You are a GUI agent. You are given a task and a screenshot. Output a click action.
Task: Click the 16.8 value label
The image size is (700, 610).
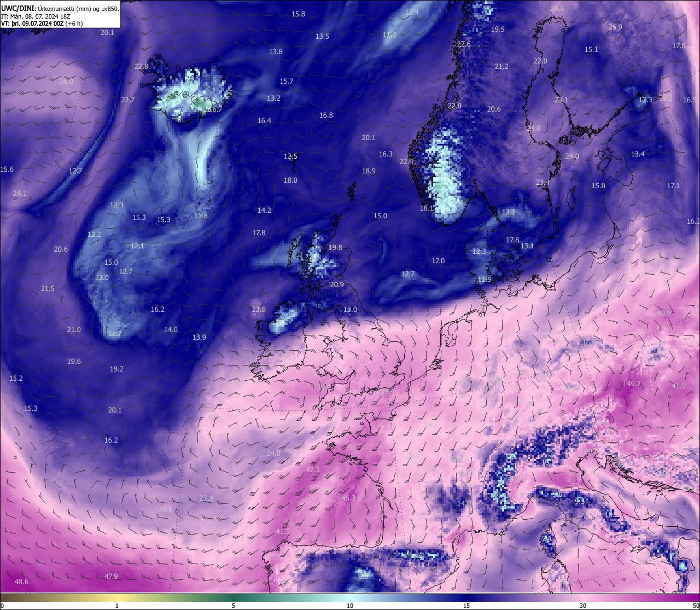tap(326, 115)
